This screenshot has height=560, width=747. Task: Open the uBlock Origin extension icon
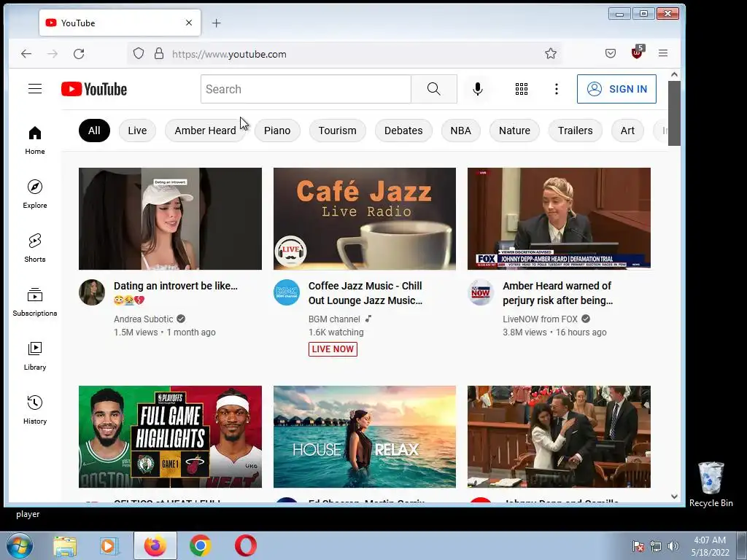point(637,52)
